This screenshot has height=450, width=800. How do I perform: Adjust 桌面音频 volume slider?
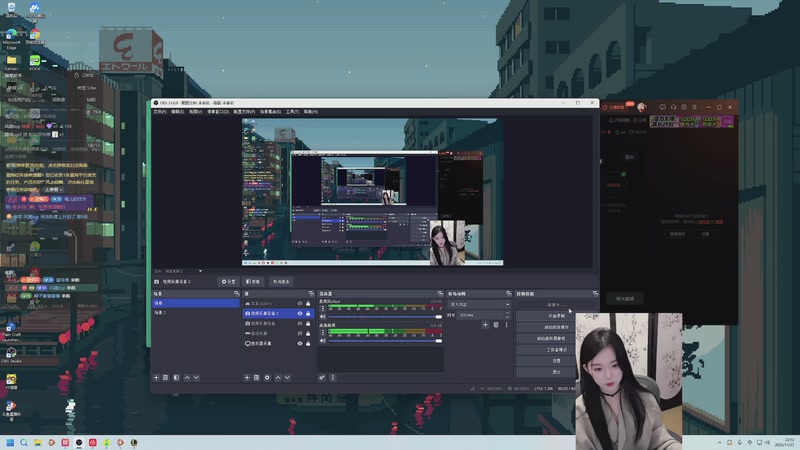385,340
